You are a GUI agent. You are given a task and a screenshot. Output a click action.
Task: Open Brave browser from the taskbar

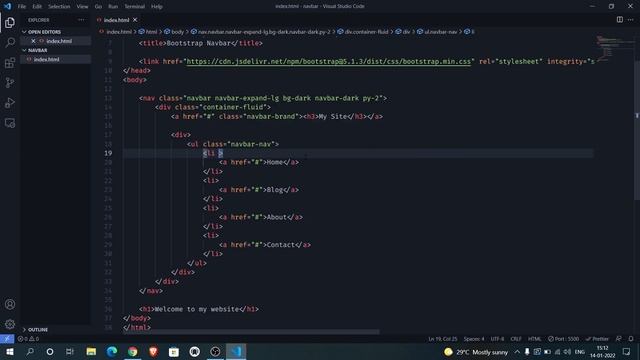coord(153,351)
